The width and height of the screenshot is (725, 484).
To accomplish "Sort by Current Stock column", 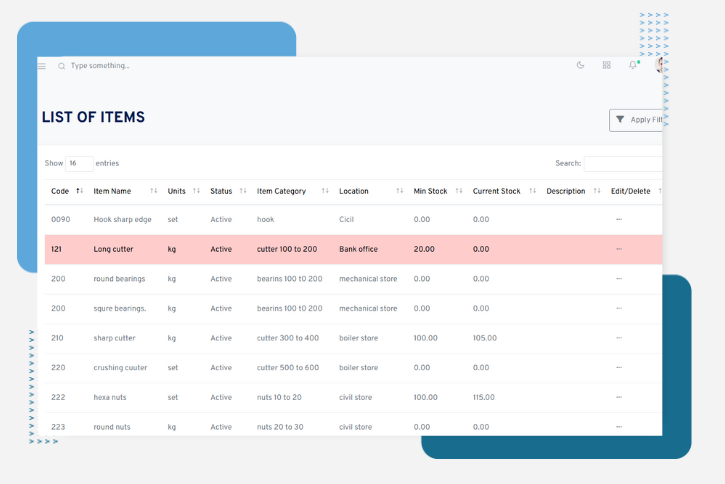I will pyautogui.click(x=503, y=191).
